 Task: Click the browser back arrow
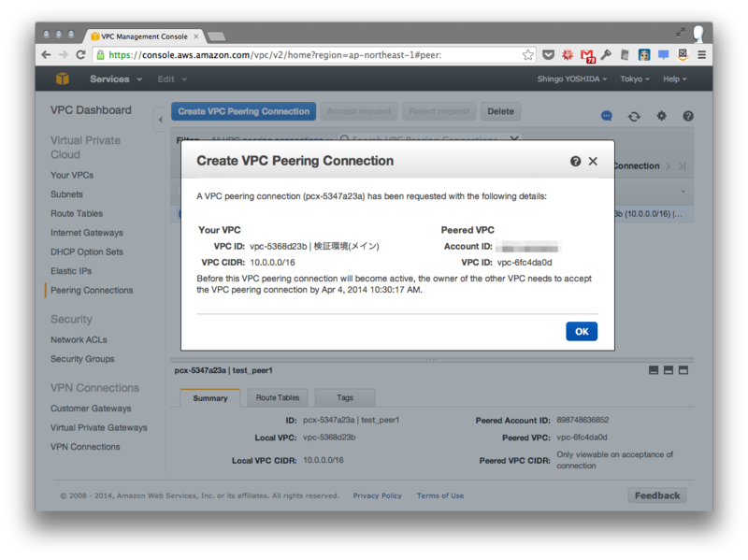pyautogui.click(x=46, y=55)
